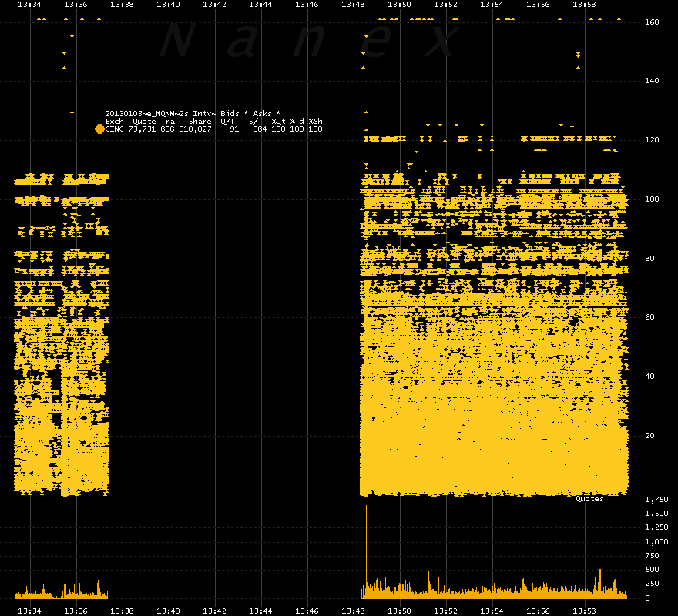Click the 40 price axis label

(650, 377)
